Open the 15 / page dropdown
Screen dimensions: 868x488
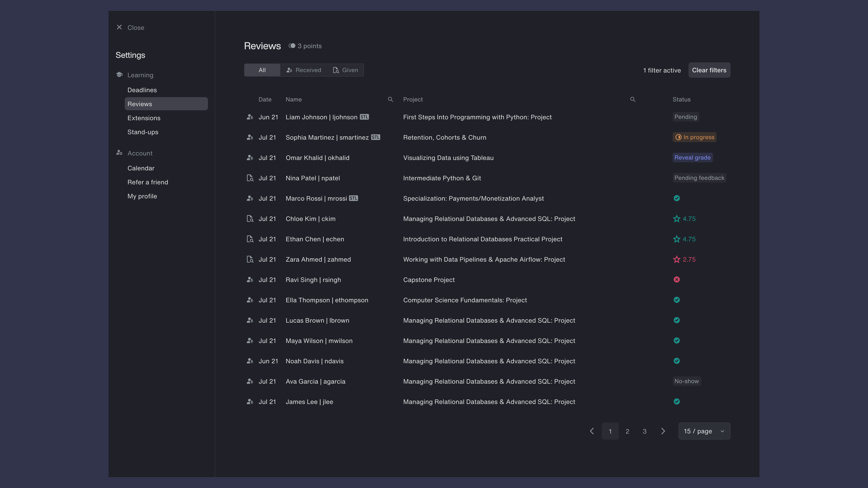coord(704,431)
